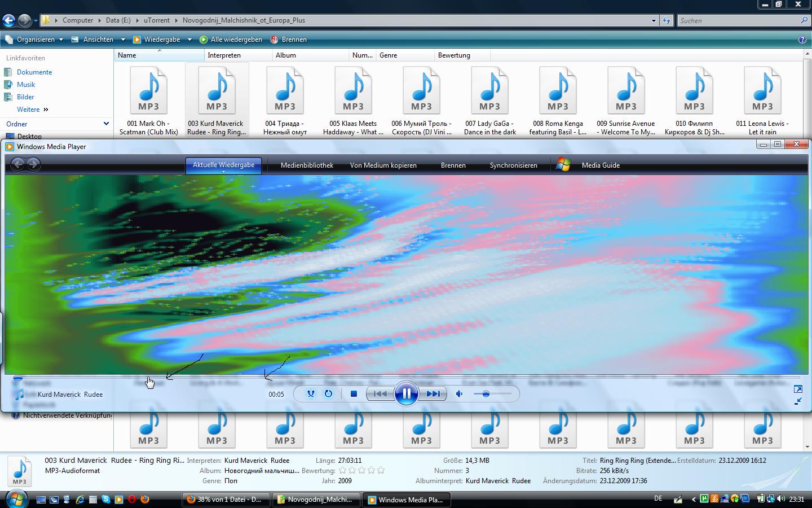
Task: Open the Medienbibliothek tab
Action: coord(307,165)
